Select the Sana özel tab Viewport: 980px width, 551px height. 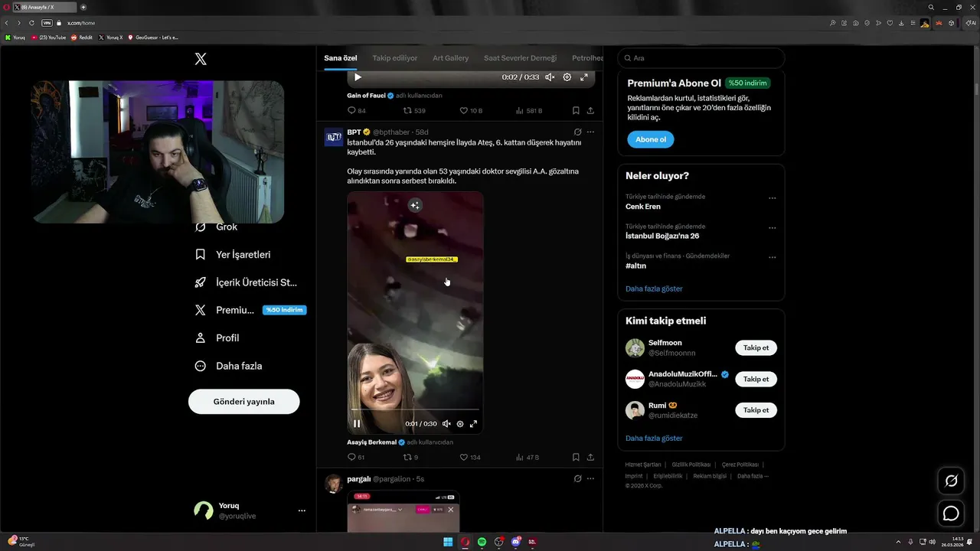[341, 58]
